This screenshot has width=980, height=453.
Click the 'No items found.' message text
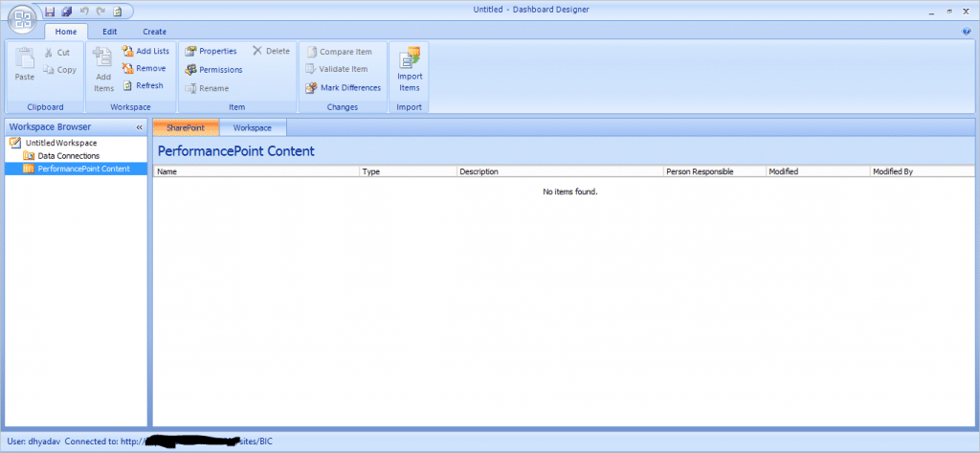(570, 192)
